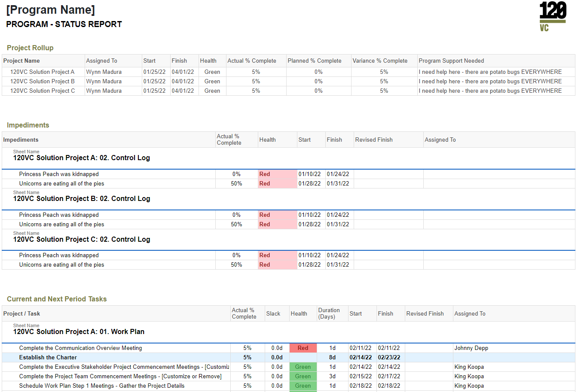
Task: Open 120VC Solution Project C rollup row
Action: [288, 91]
